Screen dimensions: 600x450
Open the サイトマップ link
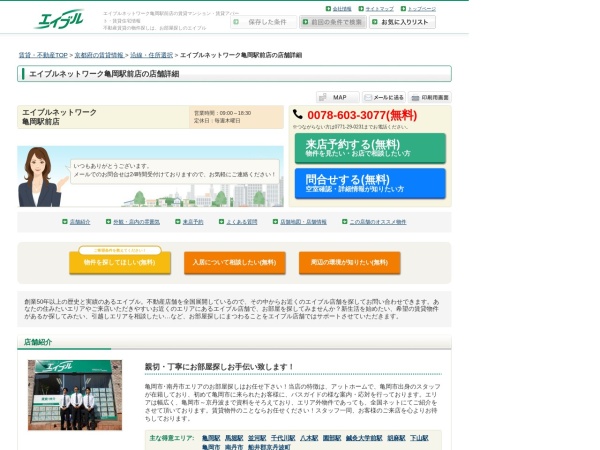click(379, 9)
